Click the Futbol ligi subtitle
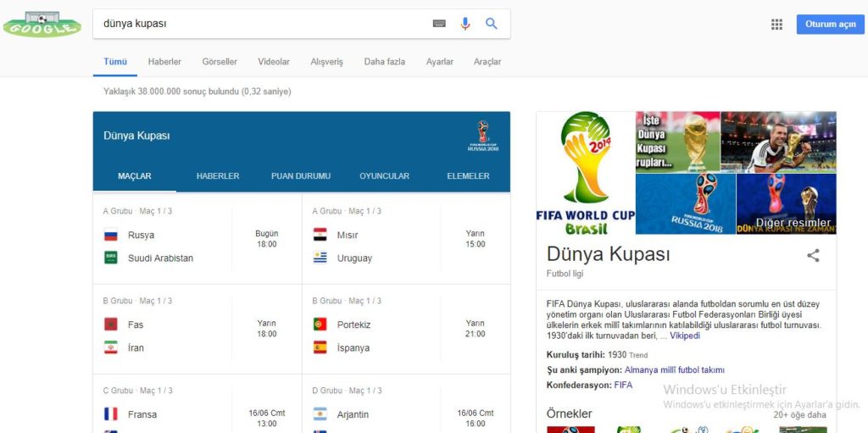The height and width of the screenshot is (433, 868). coord(565,274)
